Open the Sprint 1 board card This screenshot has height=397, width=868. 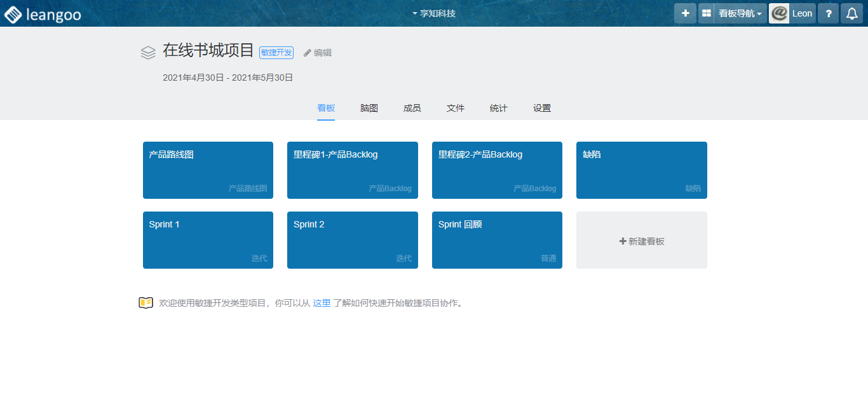point(208,240)
